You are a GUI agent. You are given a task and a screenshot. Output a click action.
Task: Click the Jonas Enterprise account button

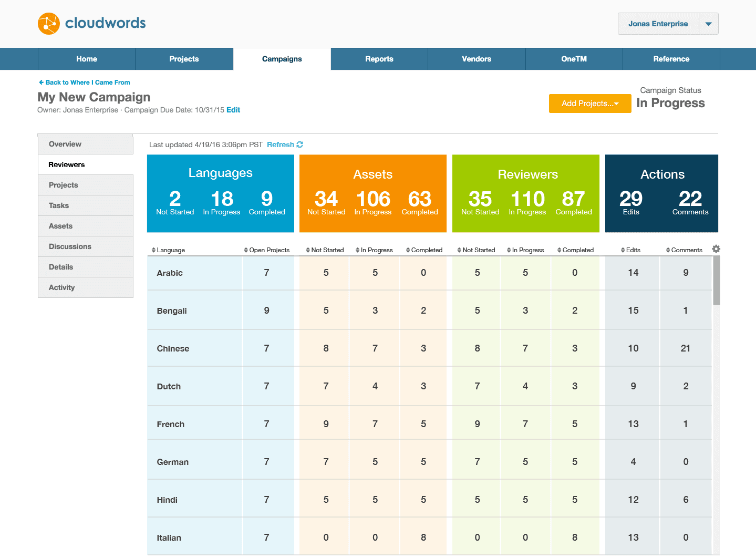(658, 24)
